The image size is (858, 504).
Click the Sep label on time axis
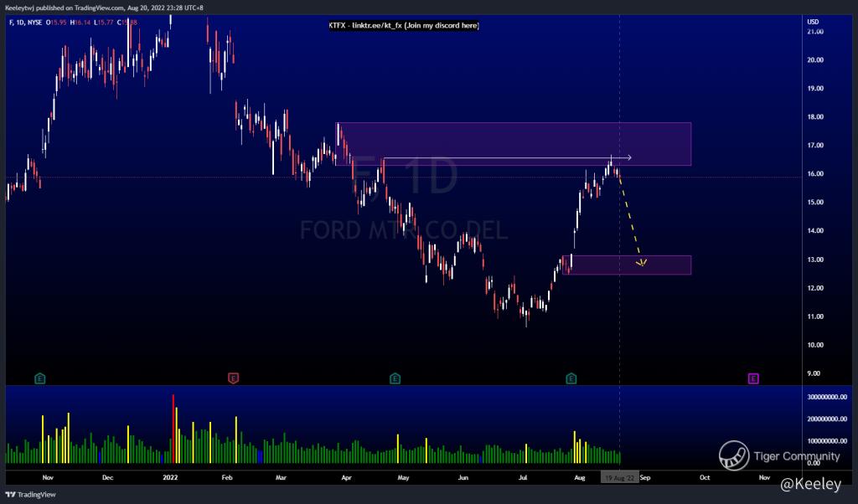coord(645,478)
